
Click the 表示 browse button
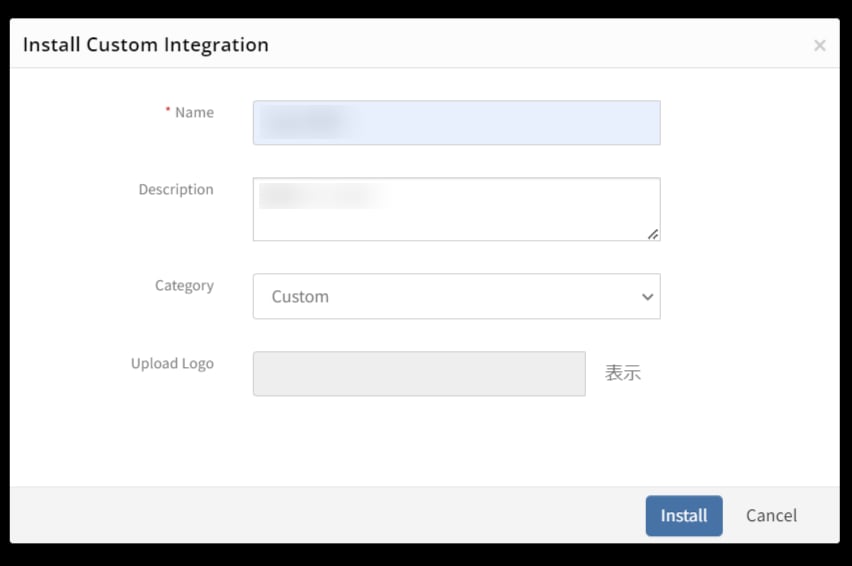(x=623, y=373)
